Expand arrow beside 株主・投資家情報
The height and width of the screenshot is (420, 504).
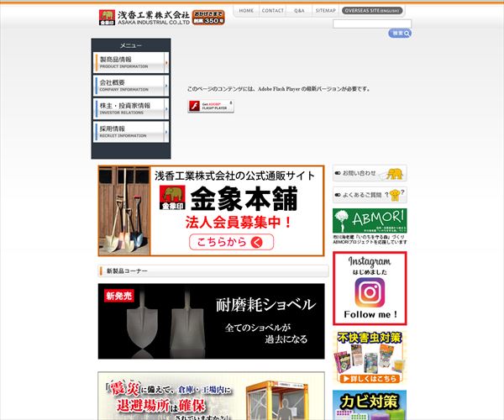tap(166, 108)
